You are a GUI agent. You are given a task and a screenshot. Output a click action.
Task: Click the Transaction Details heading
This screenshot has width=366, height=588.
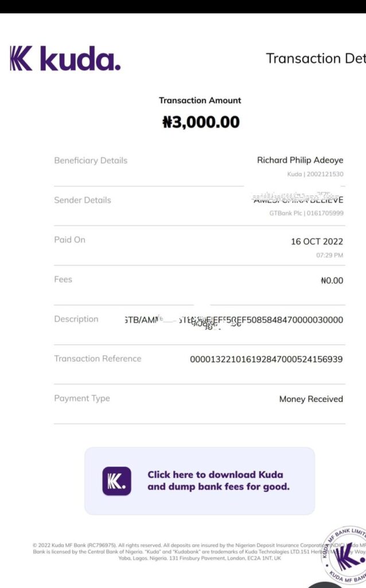point(316,59)
